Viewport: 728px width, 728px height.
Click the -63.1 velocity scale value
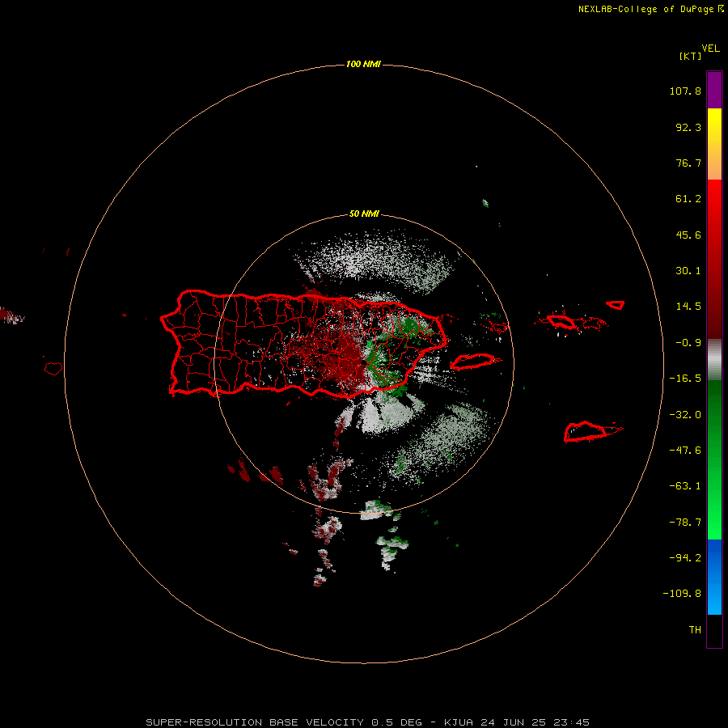click(x=685, y=486)
